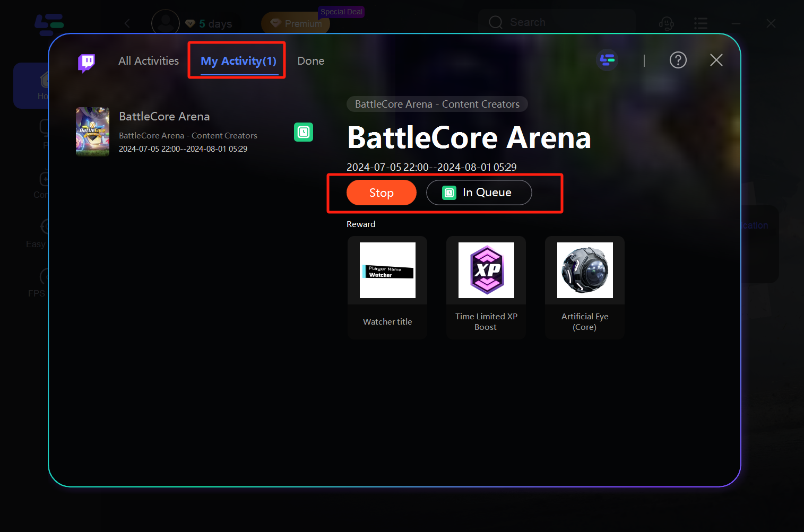Click the Reward heading text
Image resolution: width=804 pixels, height=532 pixels.
click(361, 224)
